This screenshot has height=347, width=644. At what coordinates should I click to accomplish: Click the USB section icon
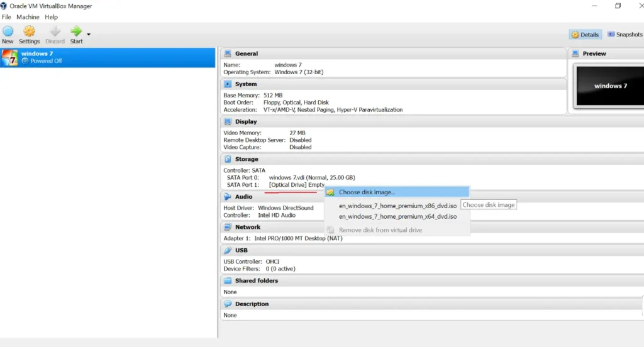(228, 250)
